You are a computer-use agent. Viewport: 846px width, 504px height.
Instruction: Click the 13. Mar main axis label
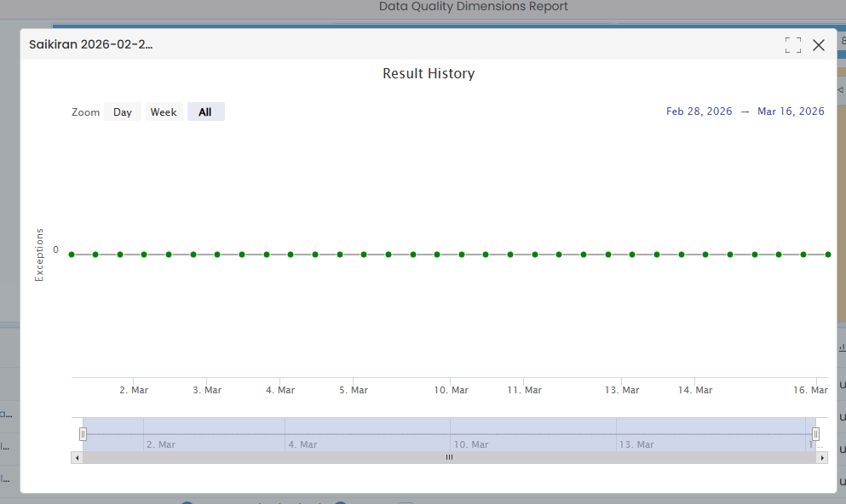pyautogui.click(x=622, y=390)
